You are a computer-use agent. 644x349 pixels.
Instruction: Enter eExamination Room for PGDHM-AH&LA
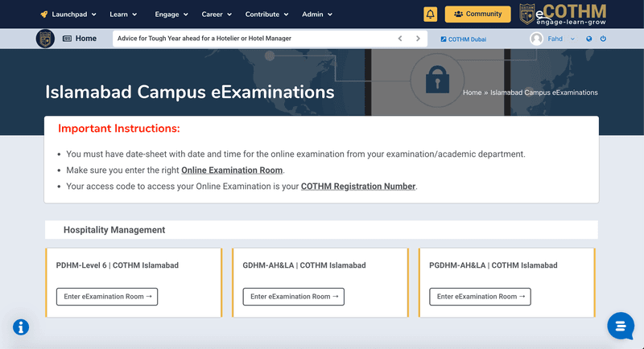pos(480,297)
